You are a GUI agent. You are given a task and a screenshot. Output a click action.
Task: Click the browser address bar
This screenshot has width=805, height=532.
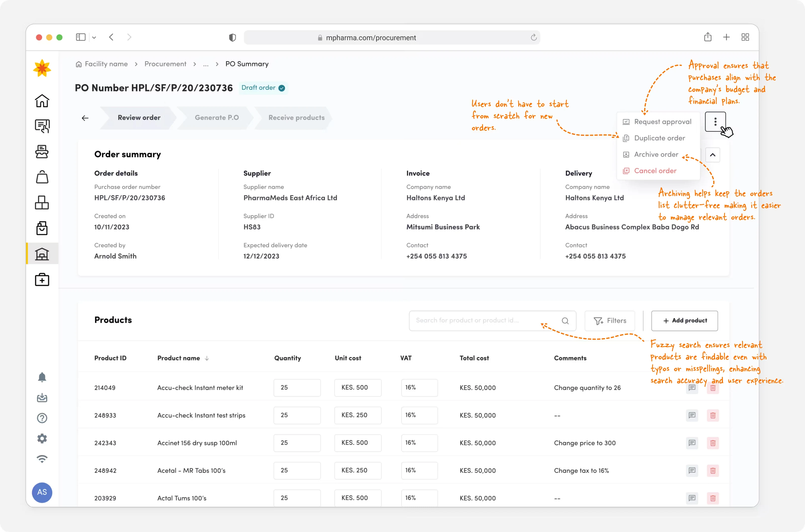(x=391, y=38)
